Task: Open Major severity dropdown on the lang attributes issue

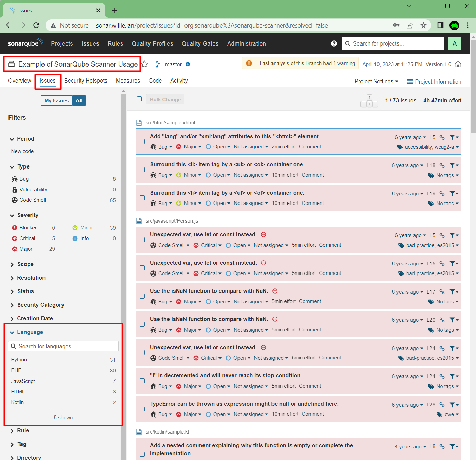Action: (189, 147)
